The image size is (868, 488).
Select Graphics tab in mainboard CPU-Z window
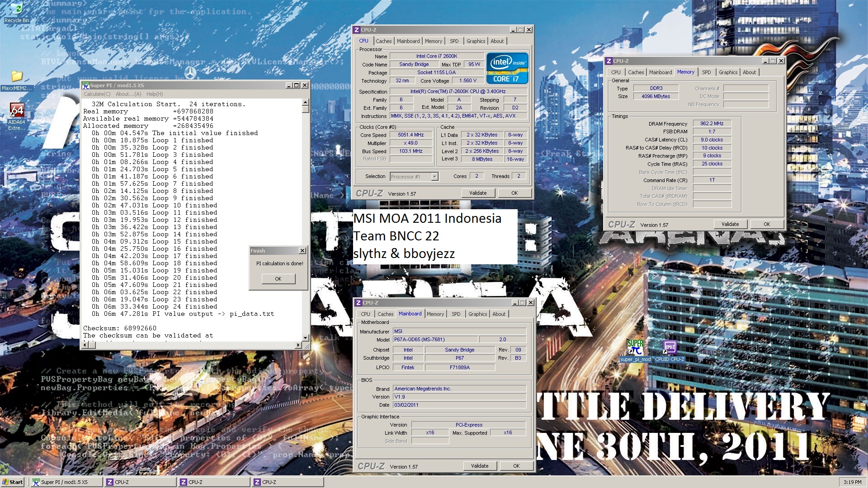coord(477,314)
